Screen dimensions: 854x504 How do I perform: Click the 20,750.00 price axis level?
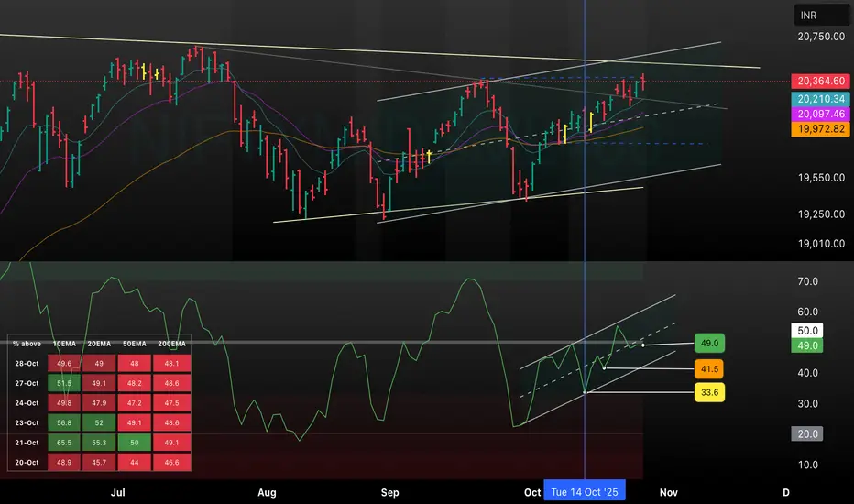(821, 37)
